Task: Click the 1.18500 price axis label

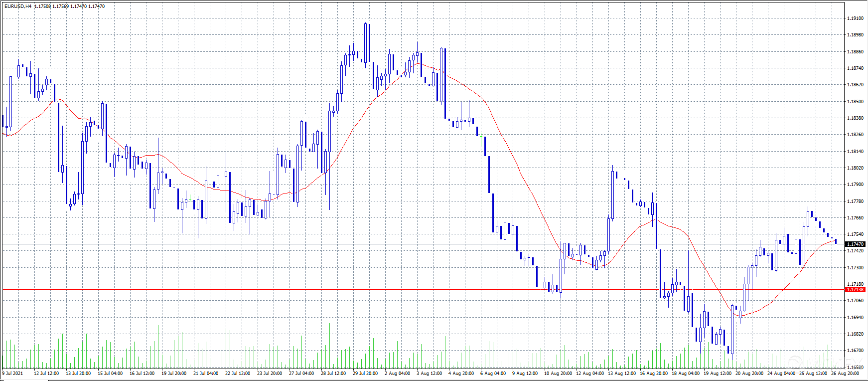Action: (855, 102)
